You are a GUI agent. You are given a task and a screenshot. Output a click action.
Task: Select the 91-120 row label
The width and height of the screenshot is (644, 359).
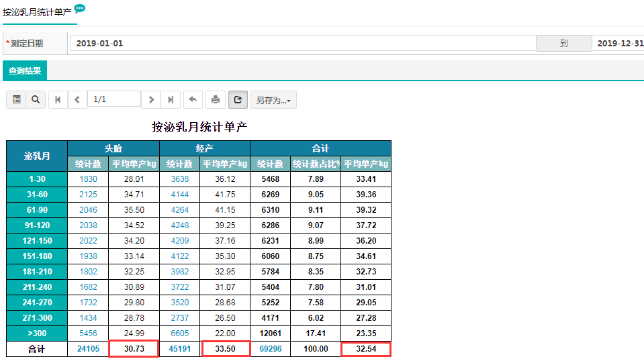click(x=37, y=225)
